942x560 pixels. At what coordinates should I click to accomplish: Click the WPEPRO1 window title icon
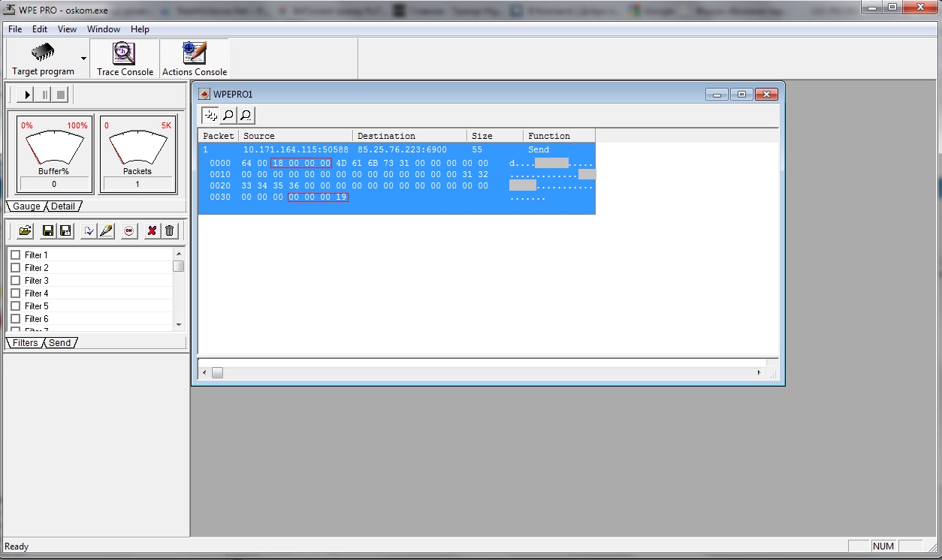point(204,95)
